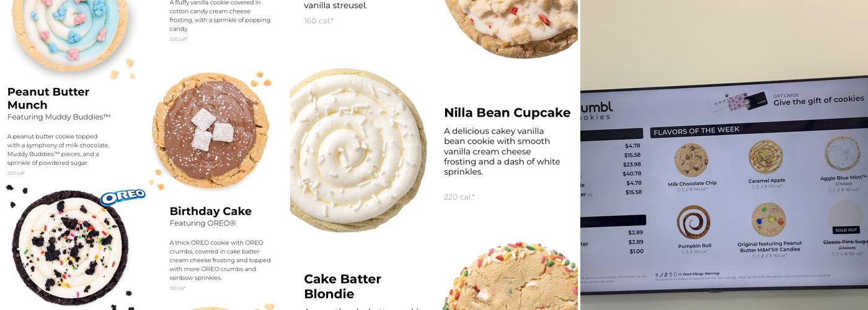
Task: Click the Aggie Blue Mint cookie image
Action: click(842, 153)
